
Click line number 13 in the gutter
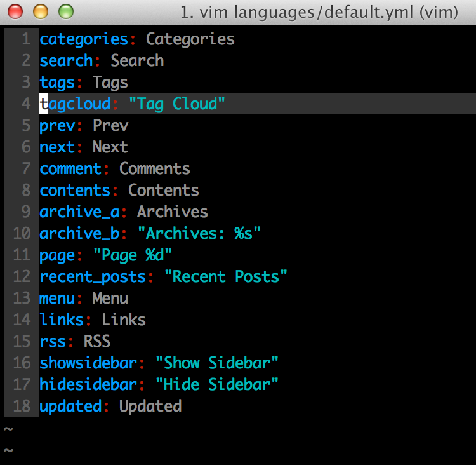[x=22, y=299]
